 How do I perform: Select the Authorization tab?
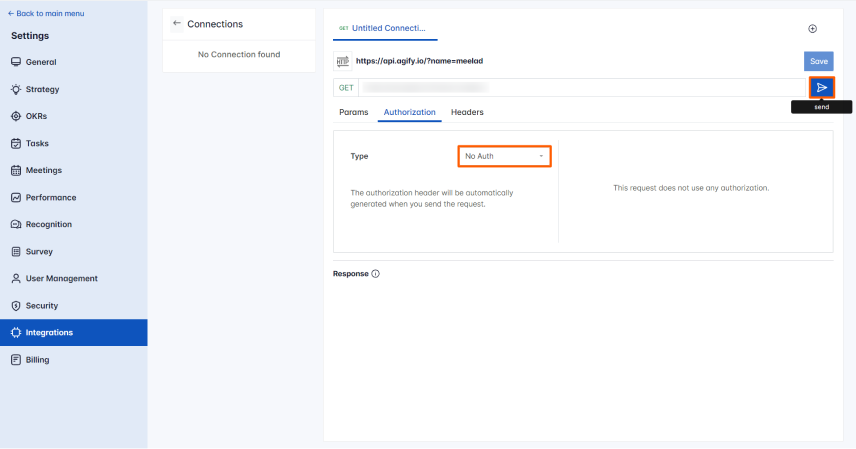[x=409, y=112]
